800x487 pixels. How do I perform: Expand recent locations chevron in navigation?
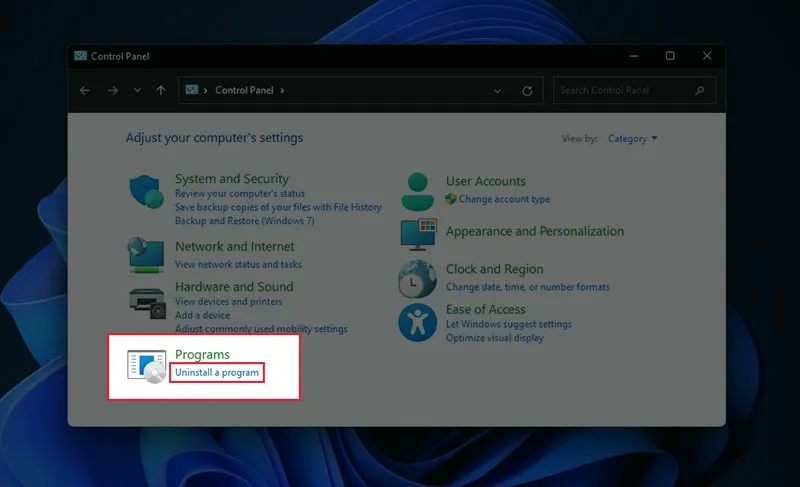(137, 91)
